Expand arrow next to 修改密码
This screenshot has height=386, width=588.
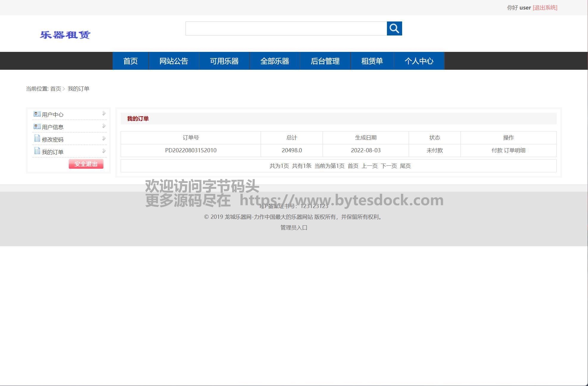(104, 138)
